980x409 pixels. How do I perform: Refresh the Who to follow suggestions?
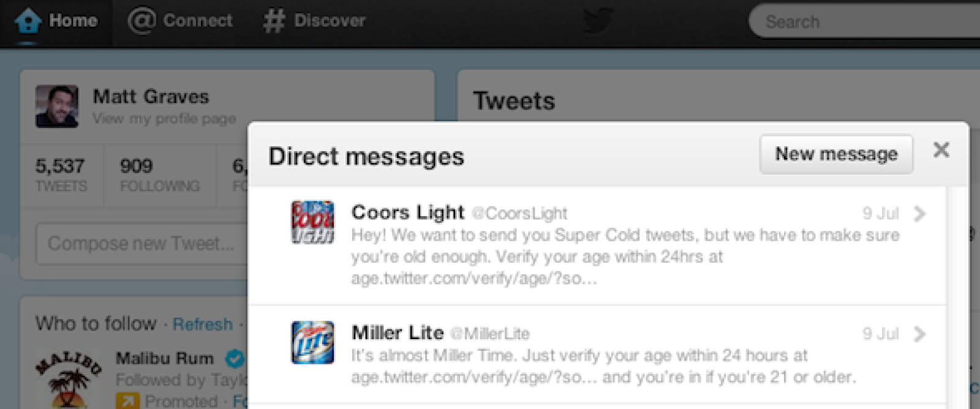(x=203, y=325)
